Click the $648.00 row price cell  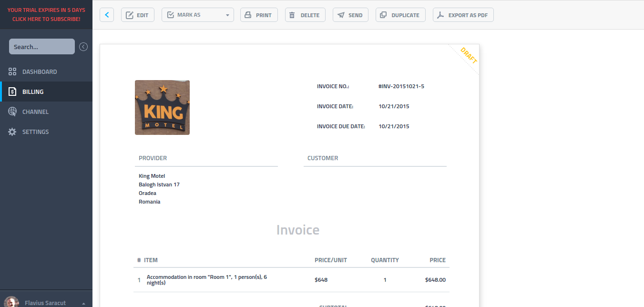click(435, 280)
